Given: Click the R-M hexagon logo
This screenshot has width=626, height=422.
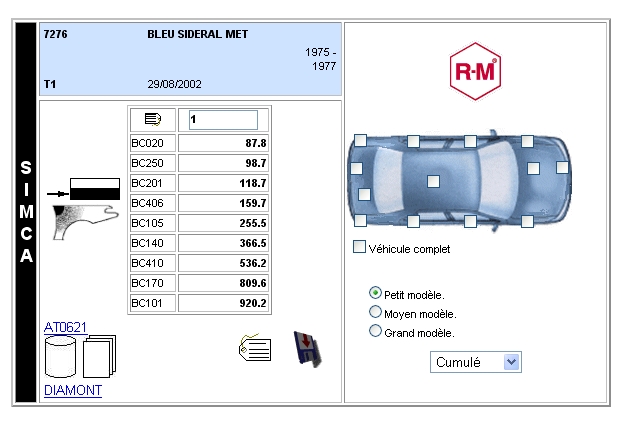Looking at the screenshot, I should point(475,71).
